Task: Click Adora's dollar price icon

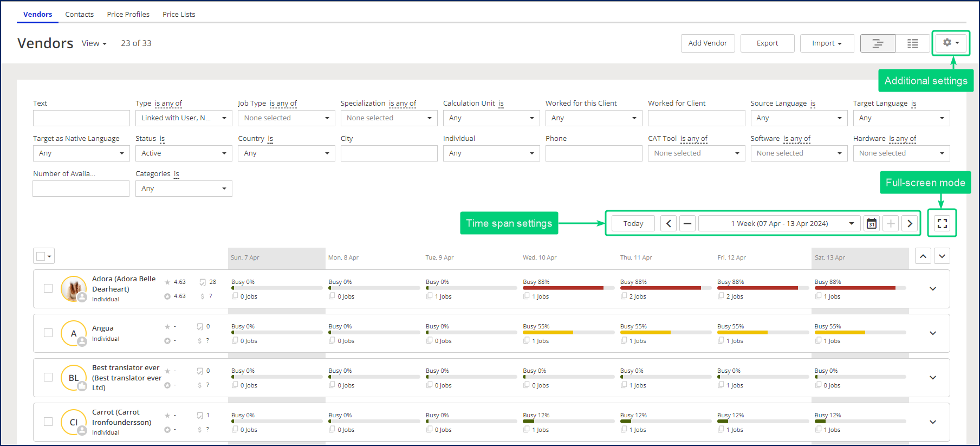Action: click(202, 296)
